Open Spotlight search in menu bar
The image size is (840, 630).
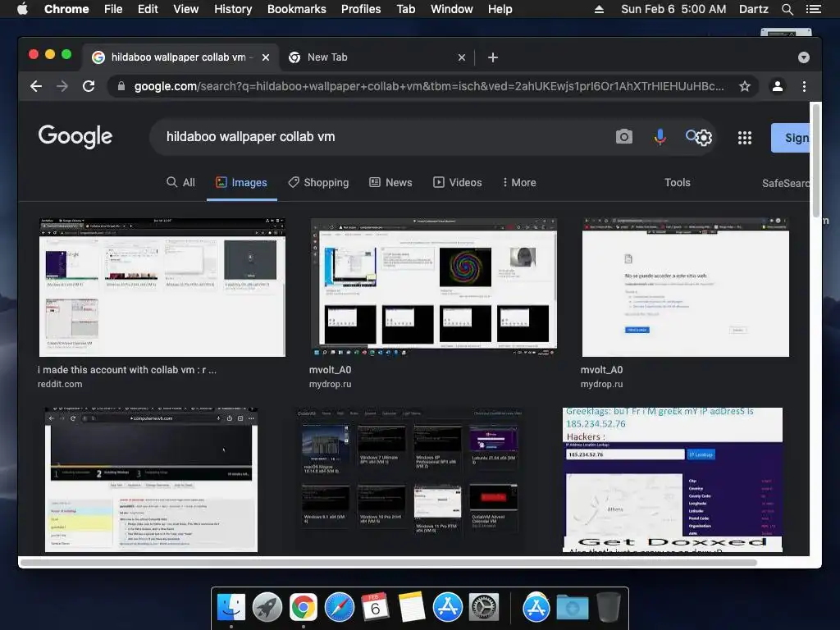click(787, 9)
